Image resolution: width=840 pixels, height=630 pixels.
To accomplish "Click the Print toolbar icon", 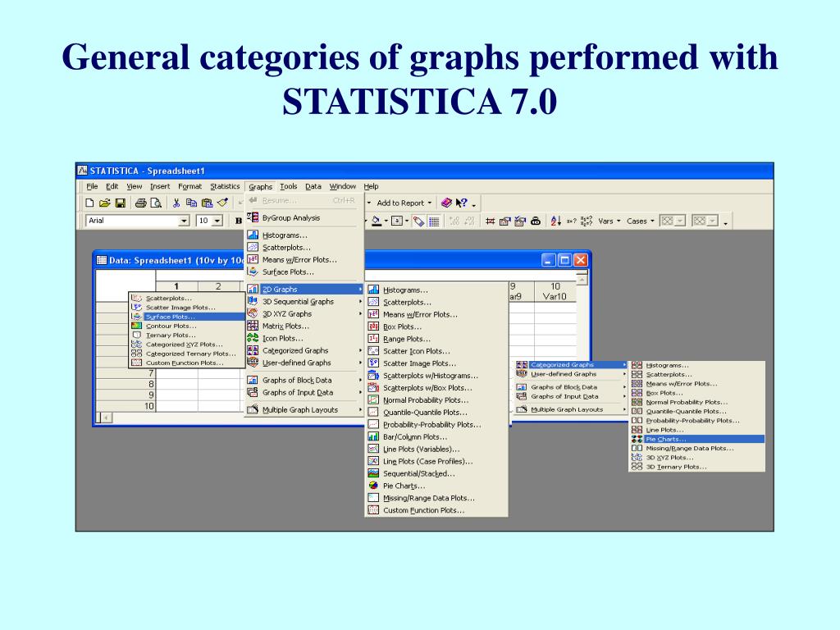I will (141, 203).
